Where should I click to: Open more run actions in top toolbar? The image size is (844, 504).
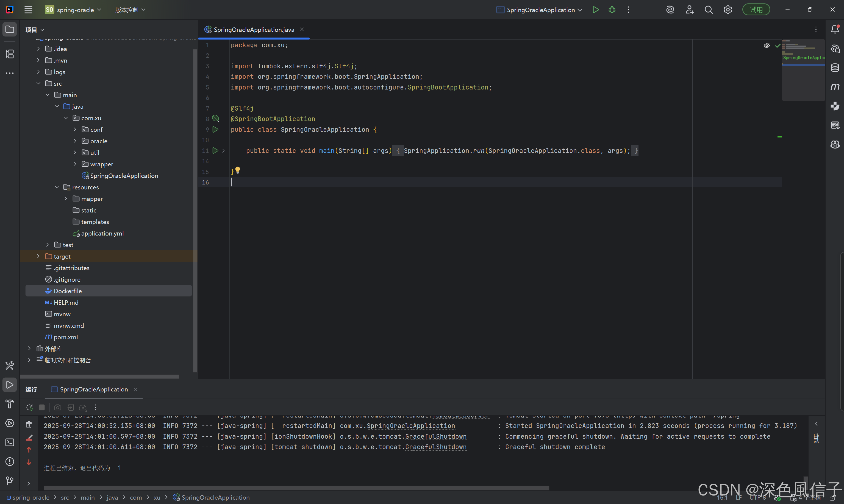pos(628,10)
